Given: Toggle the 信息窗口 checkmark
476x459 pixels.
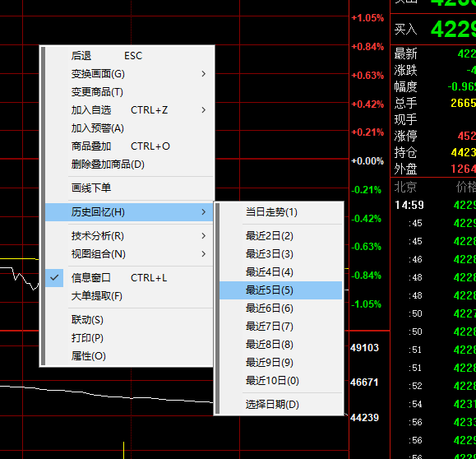Looking at the screenshot, I should click(54, 278).
